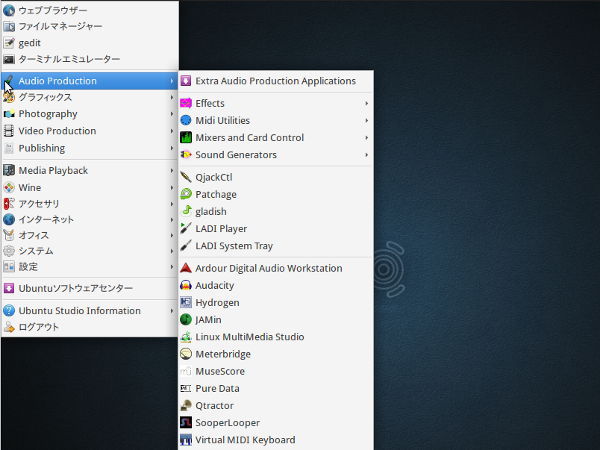
Task: Click the red Ardour triangle icon
Action: (x=186, y=268)
